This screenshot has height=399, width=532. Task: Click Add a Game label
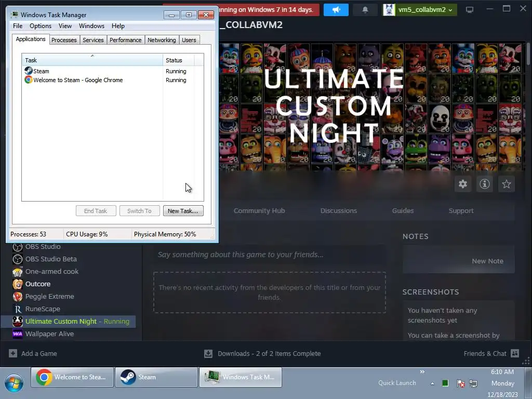click(x=39, y=353)
